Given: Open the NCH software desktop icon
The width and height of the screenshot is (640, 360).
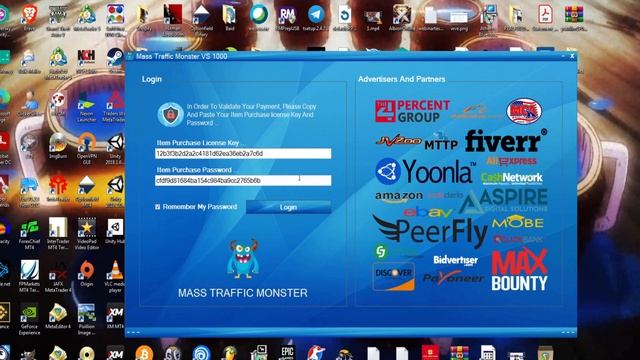Looking at the screenshot, I should [86, 60].
